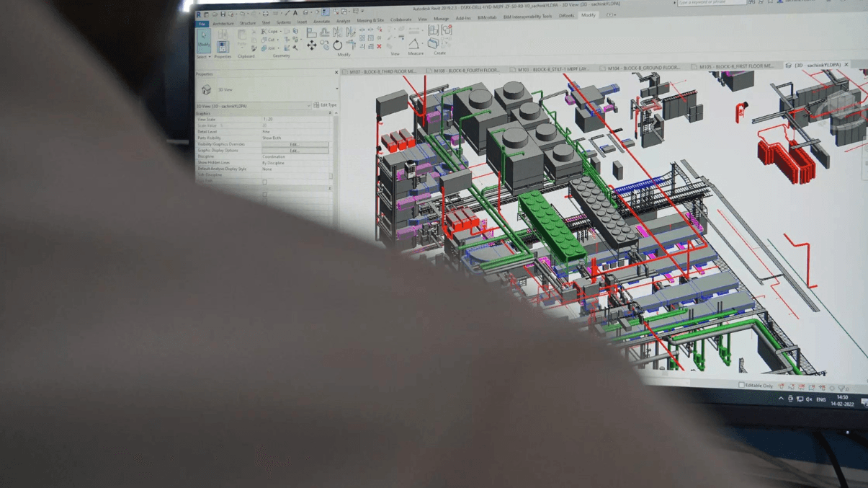868x488 pixels.
Task: Open the quick access toolbar customize dropdown
Action: (362, 12)
